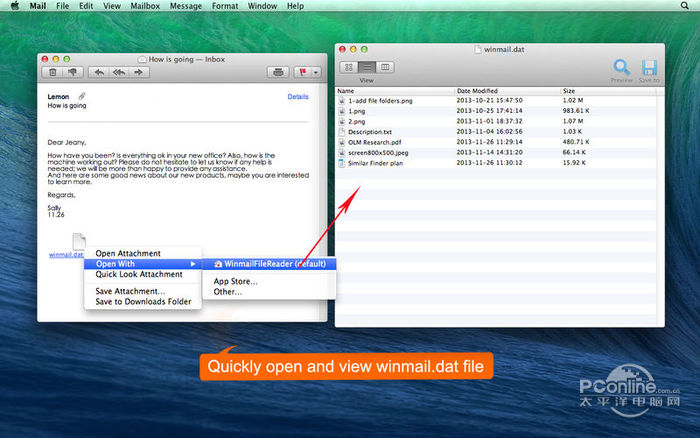This screenshot has height=438, width=700.
Task: Open the Help menu
Action: [295, 6]
